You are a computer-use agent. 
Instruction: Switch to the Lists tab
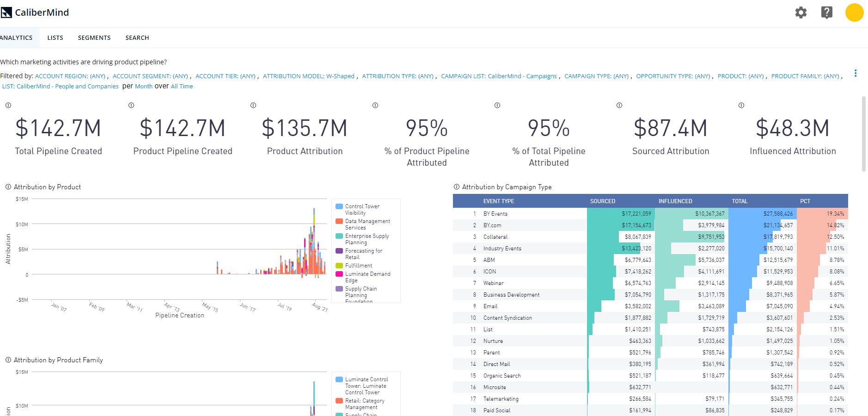[x=55, y=38]
